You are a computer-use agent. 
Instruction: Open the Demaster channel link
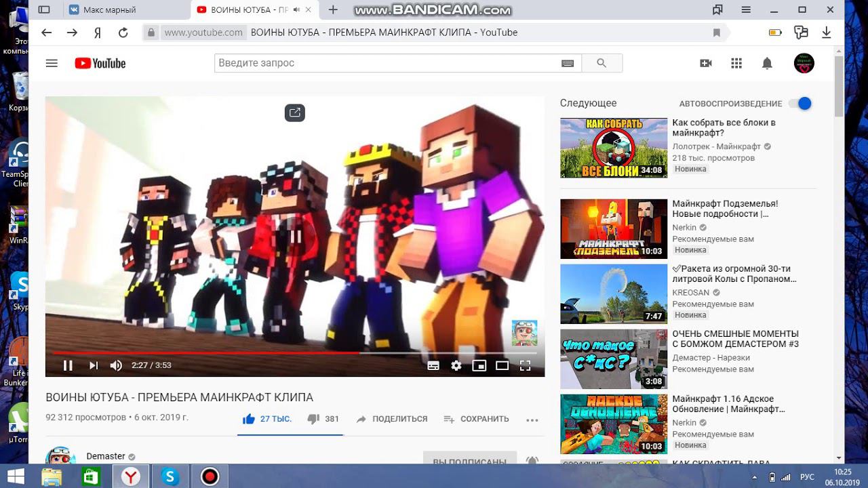pyautogui.click(x=106, y=456)
